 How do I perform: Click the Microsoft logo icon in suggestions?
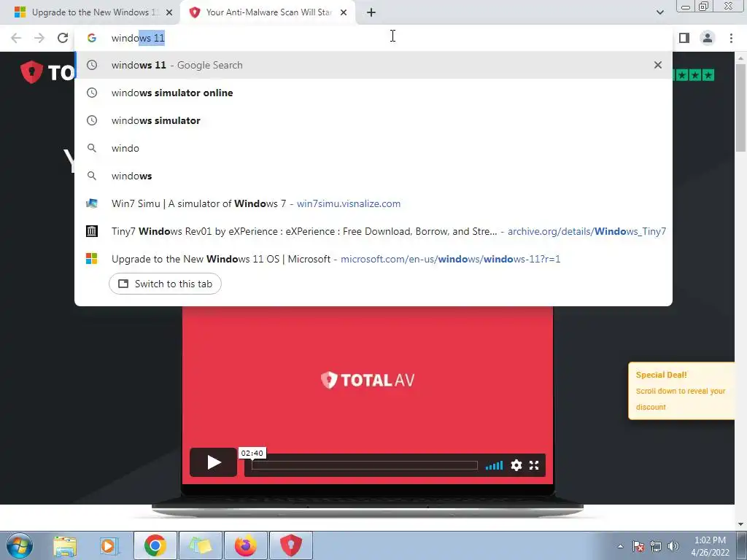pos(91,259)
